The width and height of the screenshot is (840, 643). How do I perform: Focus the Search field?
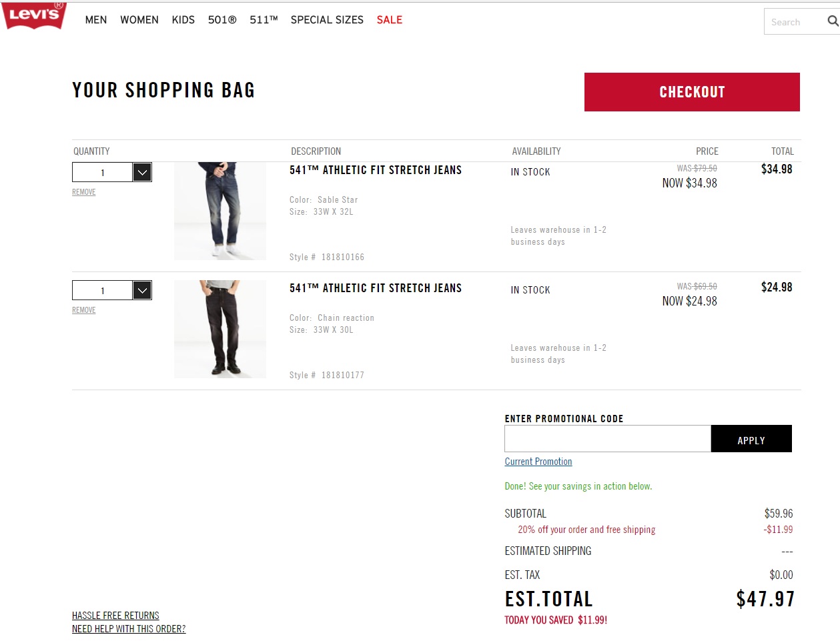coord(794,22)
